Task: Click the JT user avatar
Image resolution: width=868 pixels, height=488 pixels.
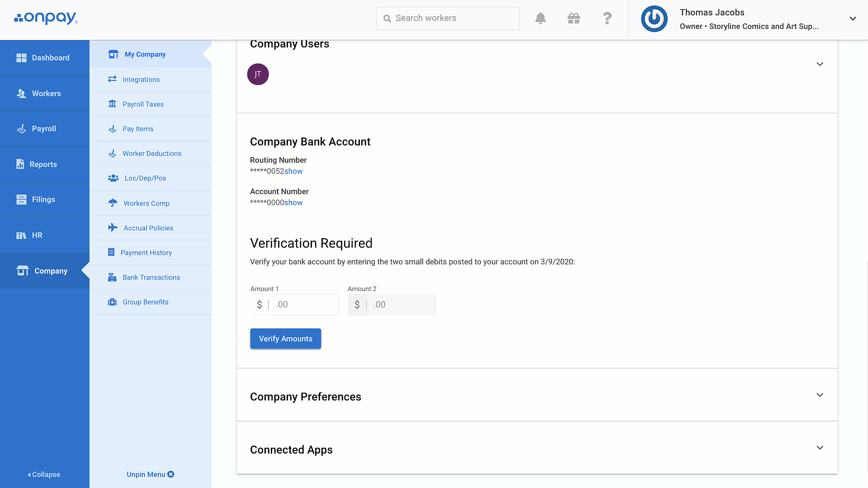Action: coord(258,74)
